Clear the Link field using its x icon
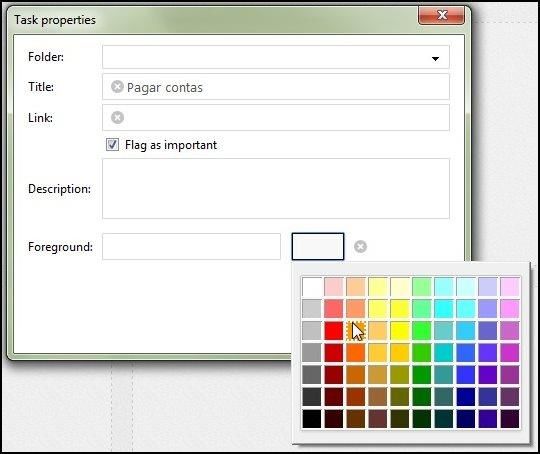 [117, 117]
